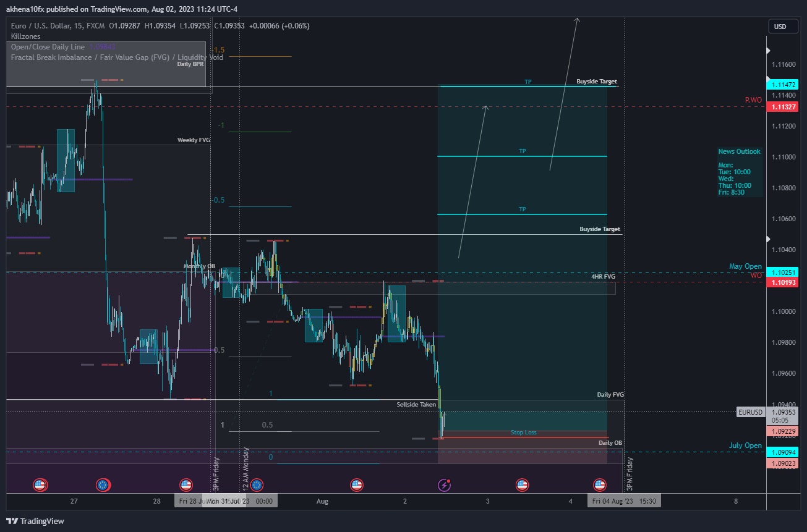Viewport: 807px width, 532px height.
Task: Select the Killzones indicator label
Action: (x=25, y=36)
